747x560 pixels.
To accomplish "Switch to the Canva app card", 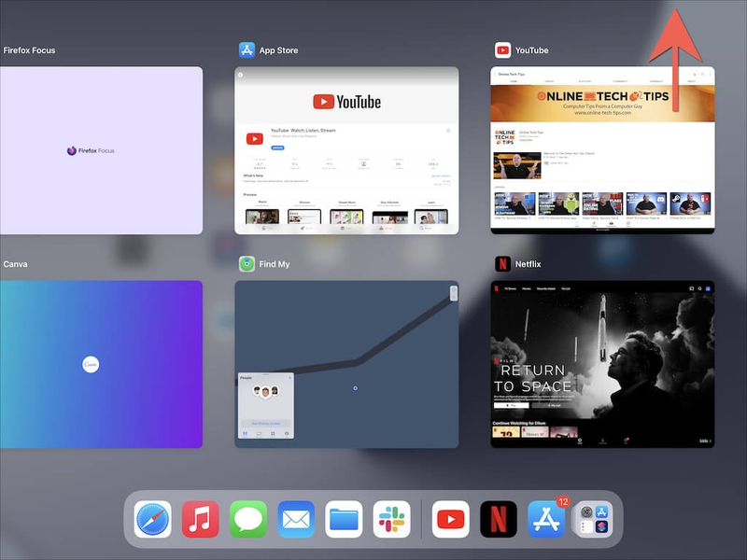I will coord(101,364).
